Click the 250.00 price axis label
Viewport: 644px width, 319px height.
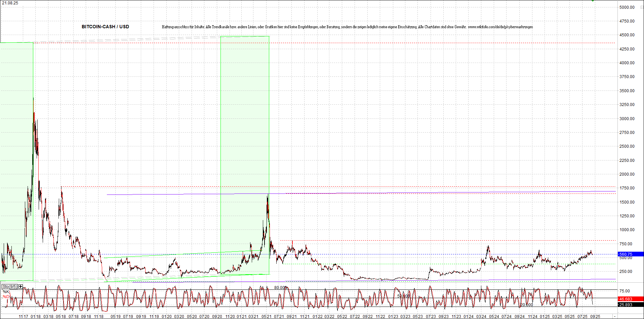point(627,272)
